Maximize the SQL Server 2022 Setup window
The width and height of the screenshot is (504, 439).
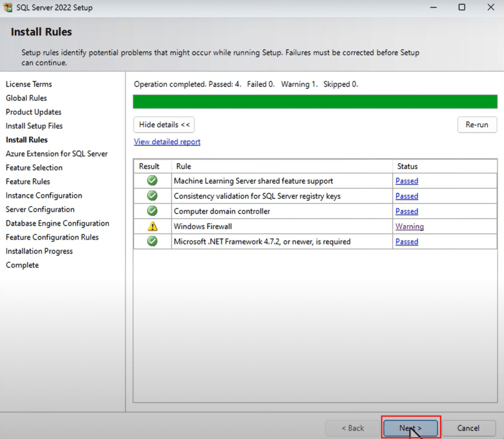(x=462, y=7)
